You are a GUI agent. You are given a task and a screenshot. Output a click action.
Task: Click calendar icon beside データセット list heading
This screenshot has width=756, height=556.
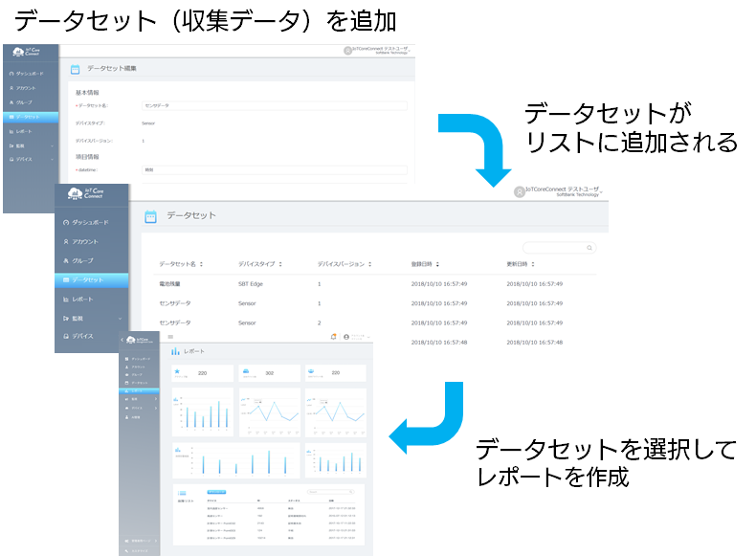(150, 216)
